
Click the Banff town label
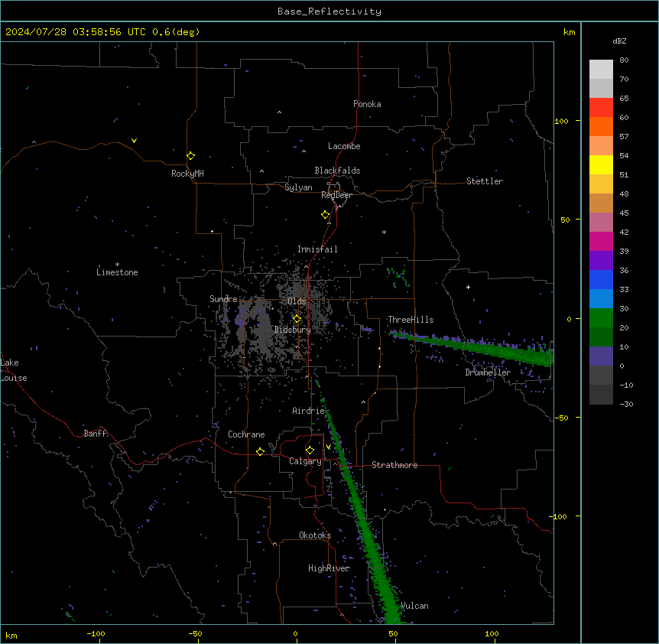pyautogui.click(x=95, y=434)
